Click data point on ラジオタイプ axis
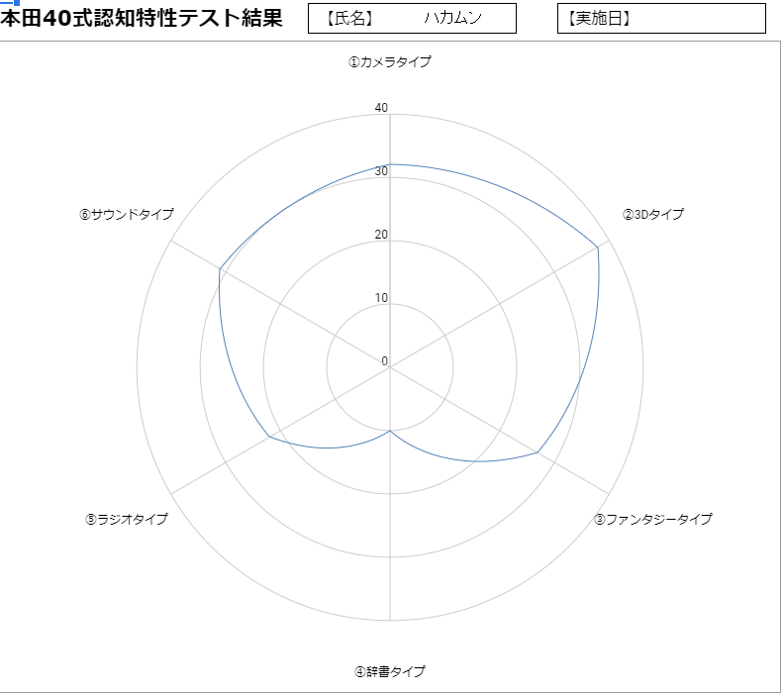 point(269,437)
